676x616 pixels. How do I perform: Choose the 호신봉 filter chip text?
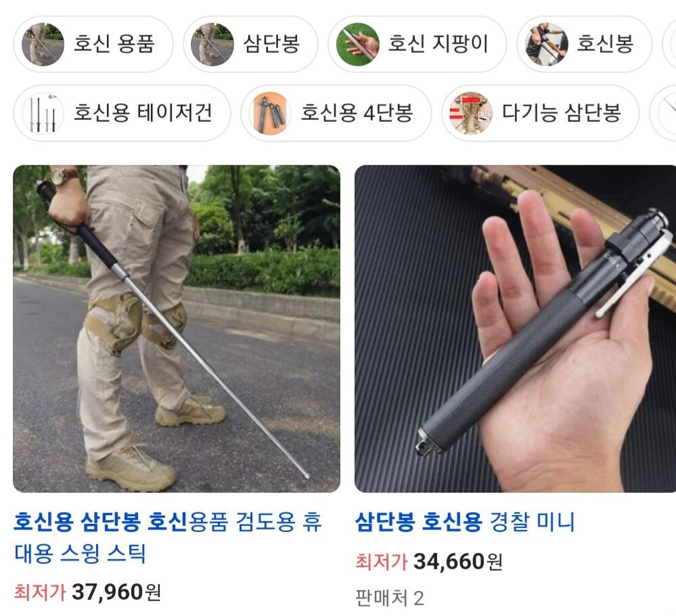605,44
